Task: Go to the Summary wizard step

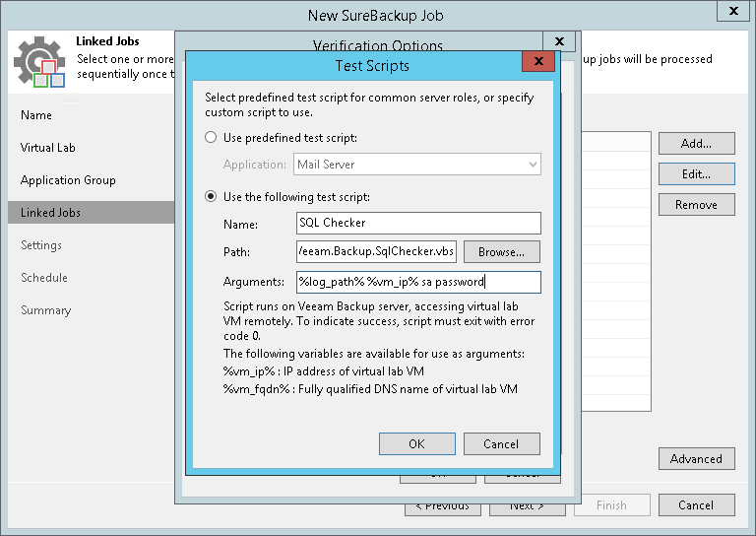Action: pos(46,309)
